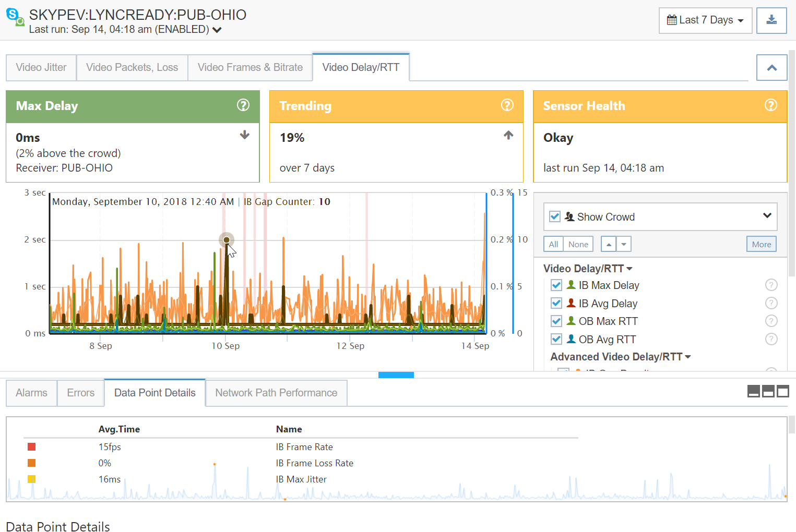Click the up arrow in Trending card
Screen dimensions: 796x532
pos(508,135)
